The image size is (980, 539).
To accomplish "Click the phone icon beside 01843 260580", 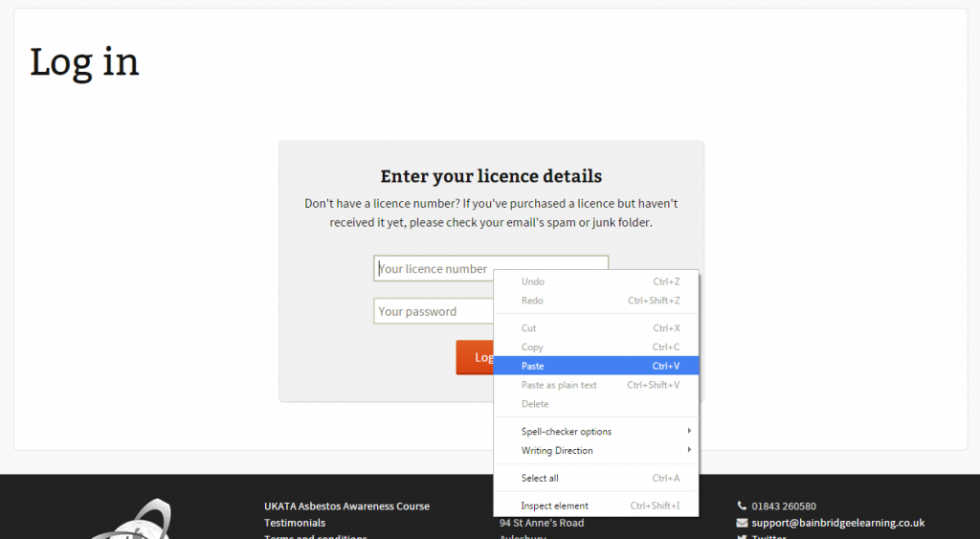I will click(742, 505).
